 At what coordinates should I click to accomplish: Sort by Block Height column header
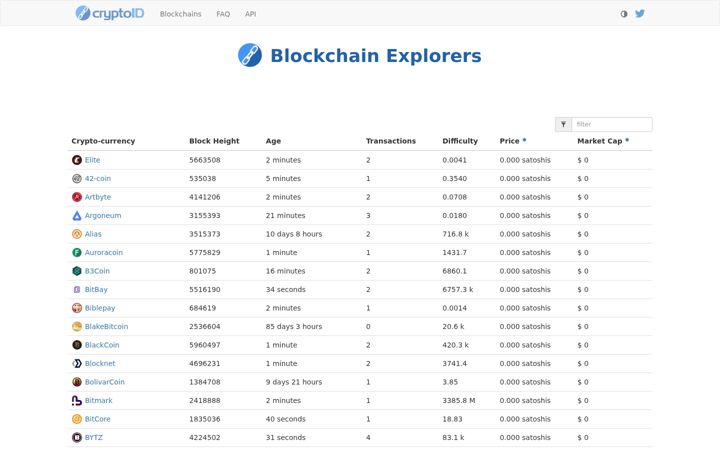214,141
